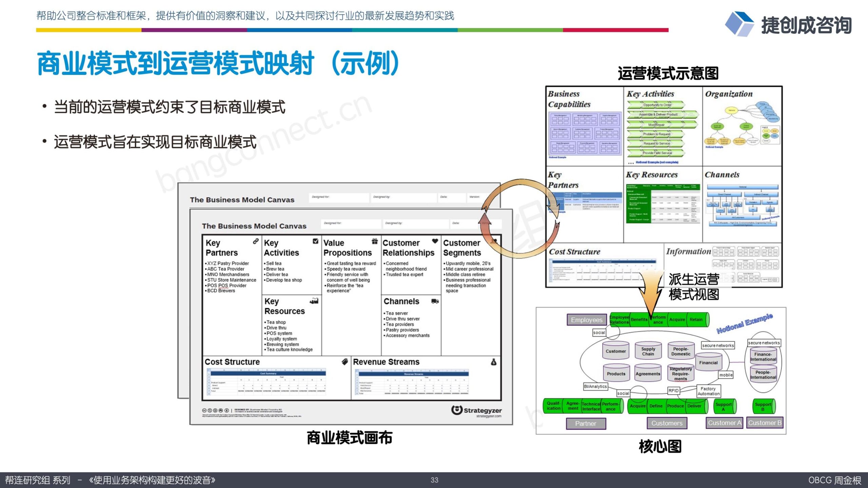868x488 pixels.
Task: Click the Employees box in core diagram
Action: pos(587,320)
